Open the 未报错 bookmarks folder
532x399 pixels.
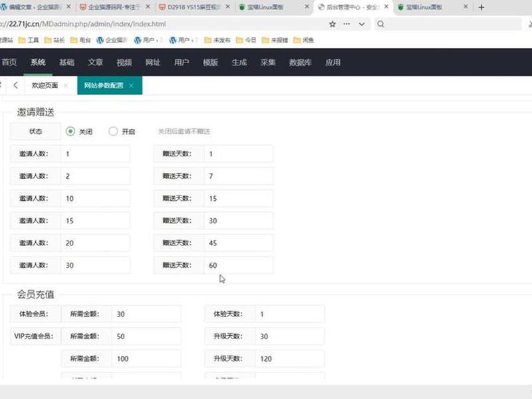pyautogui.click(x=275, y=40)
